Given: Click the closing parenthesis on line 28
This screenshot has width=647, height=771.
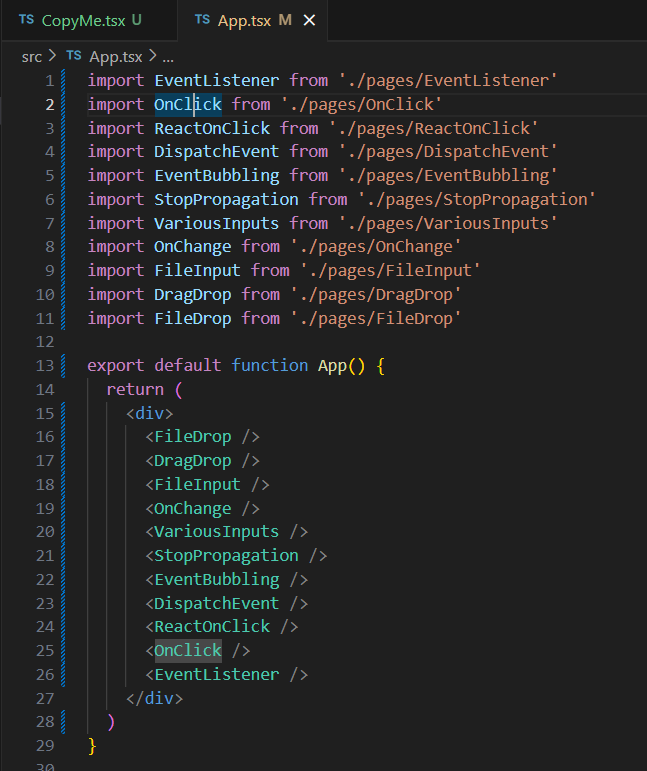Looking at the screenshot, I should 111,722.
